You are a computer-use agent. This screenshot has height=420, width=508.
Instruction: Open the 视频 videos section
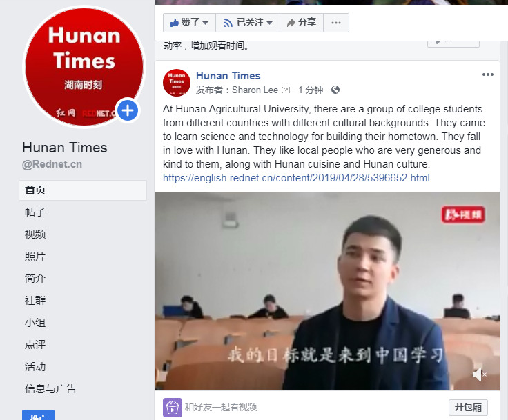pyautogui.click(x=35, y=234)
